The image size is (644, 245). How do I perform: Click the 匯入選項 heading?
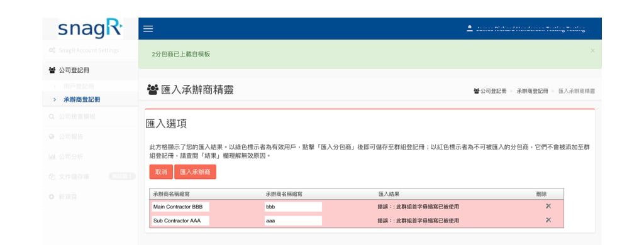[166, 124]
